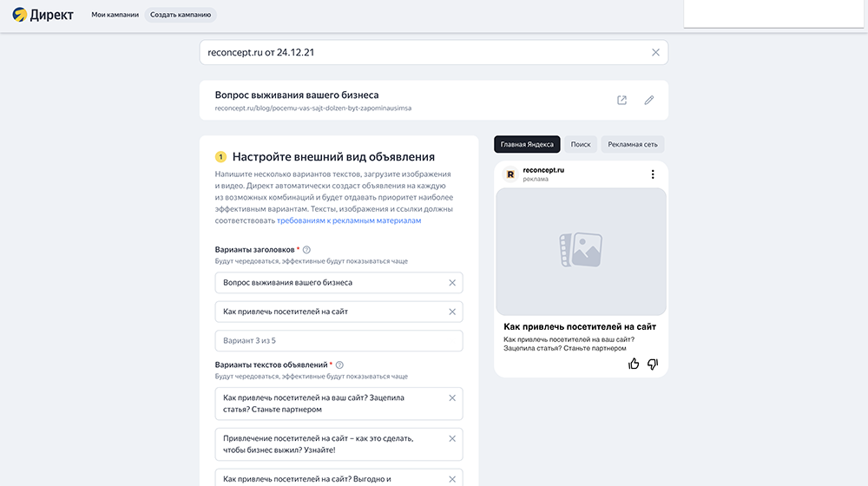Open Мои кампании menu item
Viewport: 868px width, 486px height.
[x=115, y=15]
